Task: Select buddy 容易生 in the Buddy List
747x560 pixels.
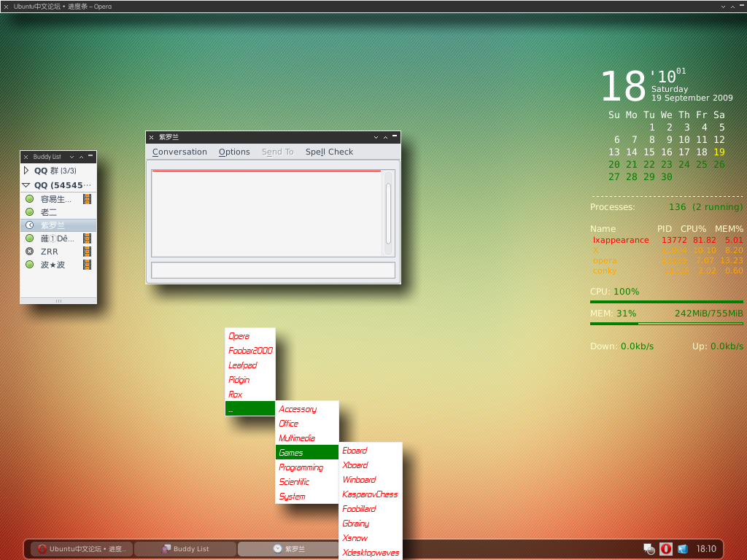Action: tap(58, 198)
